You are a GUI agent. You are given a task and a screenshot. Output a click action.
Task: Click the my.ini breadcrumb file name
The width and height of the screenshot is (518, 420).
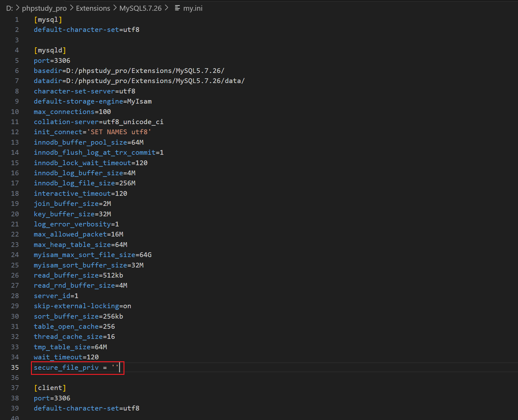pos(193,8)
